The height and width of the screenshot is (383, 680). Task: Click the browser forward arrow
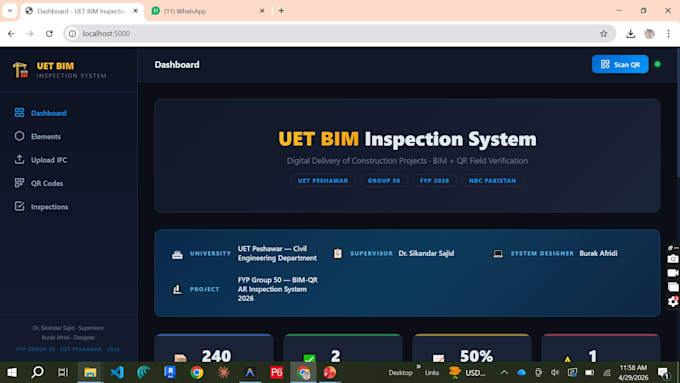pyautogui.click(x=30, y=33)
